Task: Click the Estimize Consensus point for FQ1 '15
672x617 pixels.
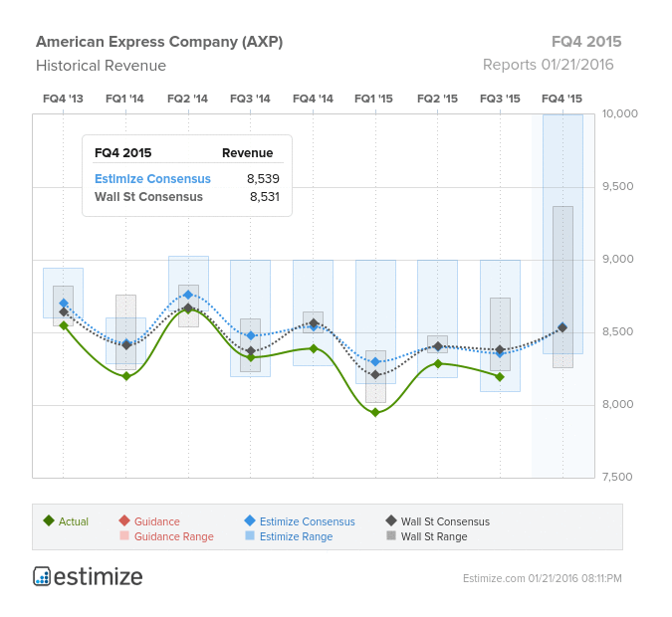Action: (375, 362)
